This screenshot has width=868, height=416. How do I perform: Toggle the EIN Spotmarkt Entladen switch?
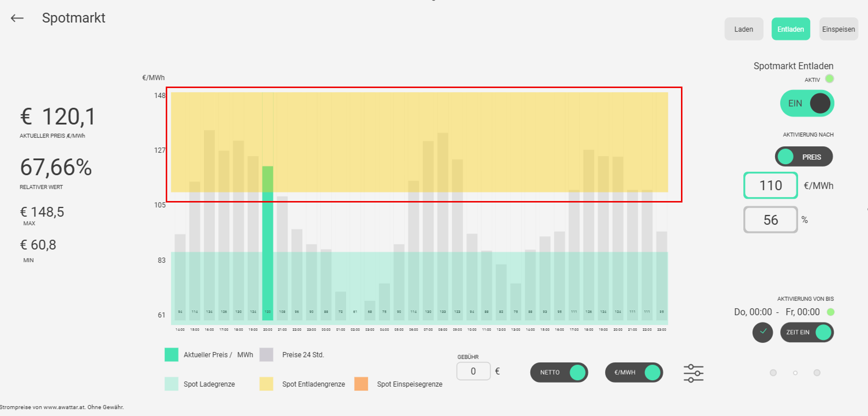point(807,103)
